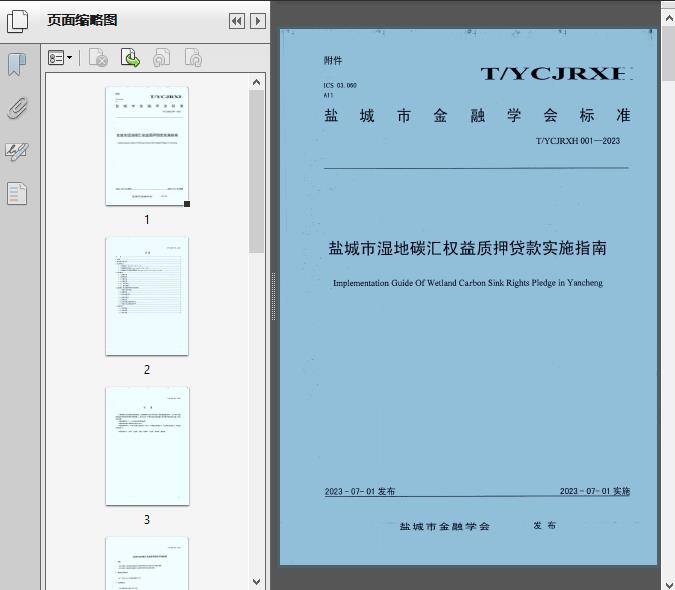Click the right-arrow panel button
Image resolution: width=675 pixels, height=590 pixels.
258,21
